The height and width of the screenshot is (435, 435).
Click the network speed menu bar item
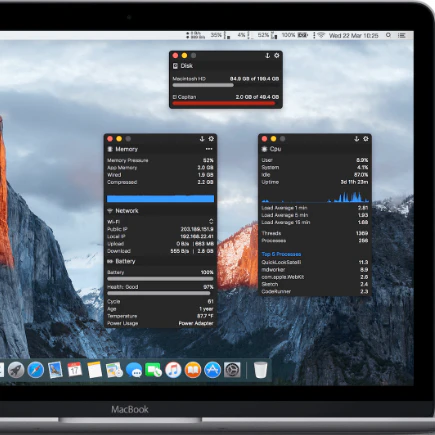coord(196,35)
